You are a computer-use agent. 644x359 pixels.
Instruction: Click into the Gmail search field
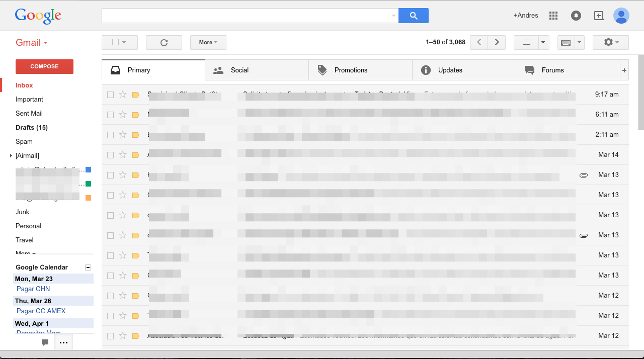coord(247,16)
